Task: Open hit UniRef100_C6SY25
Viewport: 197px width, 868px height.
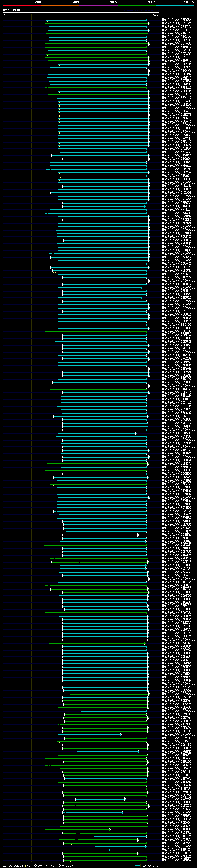Action: [x=177, y=23]
